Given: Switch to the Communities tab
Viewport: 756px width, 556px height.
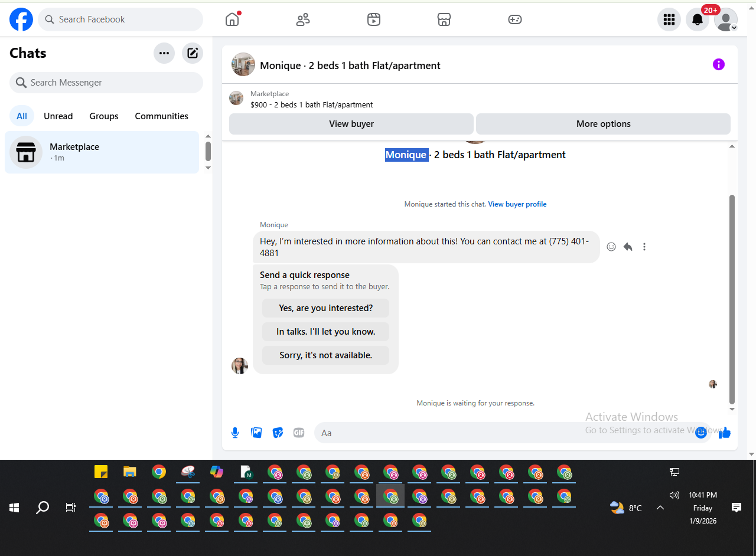Looking at the screenshot, I should point(161,116).
